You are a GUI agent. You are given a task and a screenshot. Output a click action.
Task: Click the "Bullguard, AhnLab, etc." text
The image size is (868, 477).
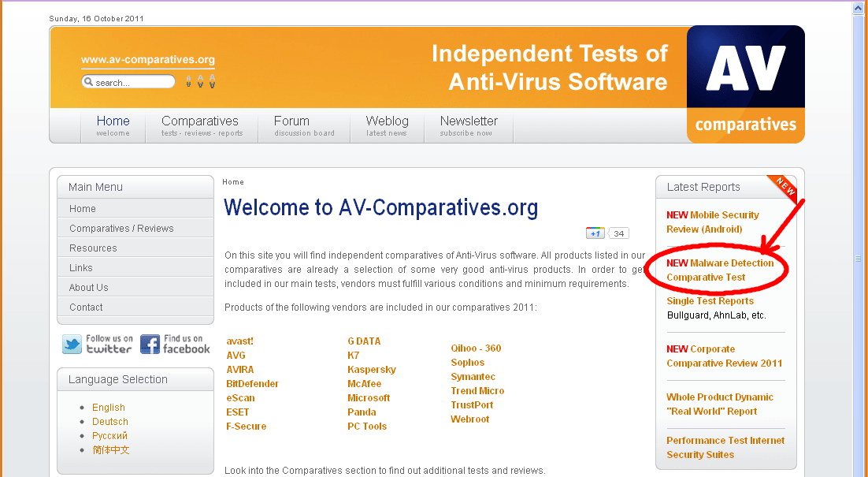pyautogui.click(x=716, y=315)
